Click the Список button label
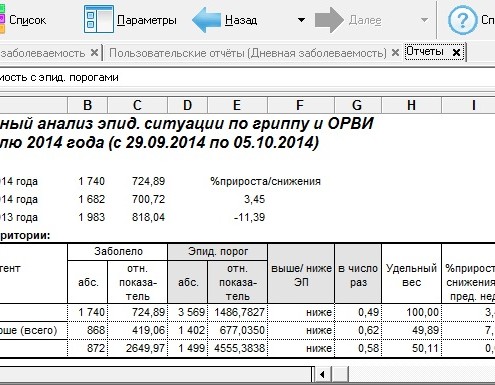 (x=27, y=20)
